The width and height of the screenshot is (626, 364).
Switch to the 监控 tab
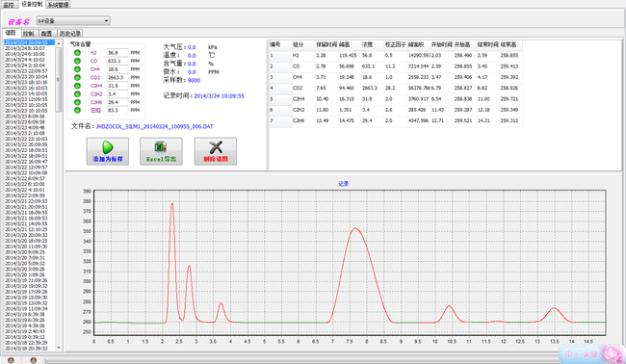click(9, 5)
